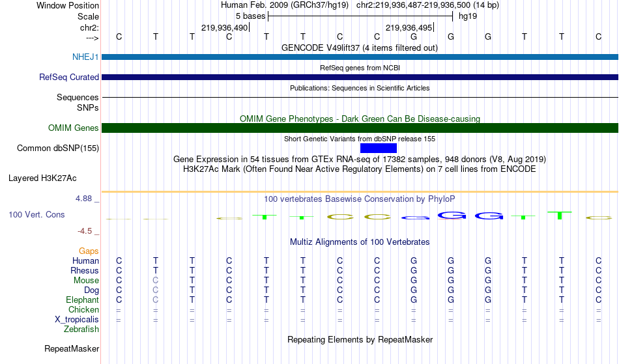Open the GENCODE V49lift37 track title
This screenshot has width=619, height=364.
click(x=360, y=48)
